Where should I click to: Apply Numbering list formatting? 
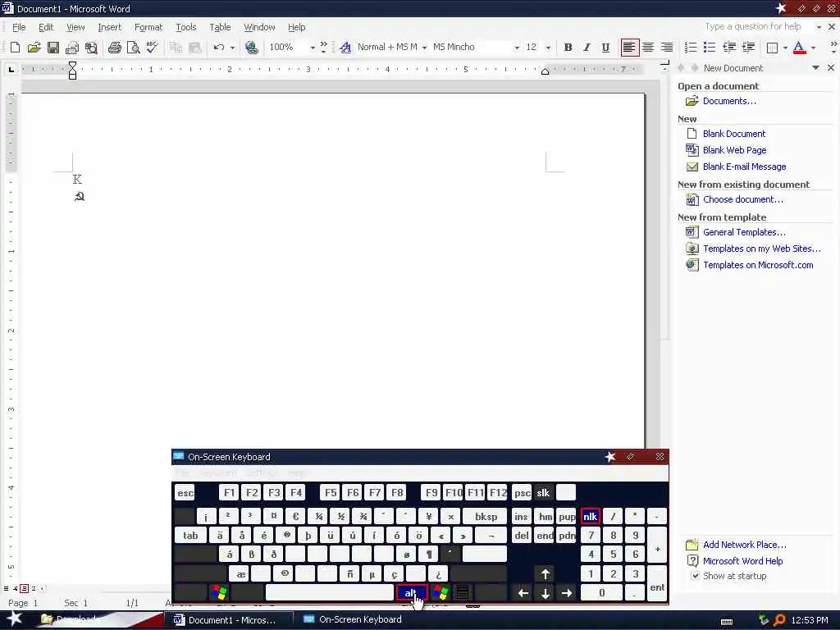691,47
